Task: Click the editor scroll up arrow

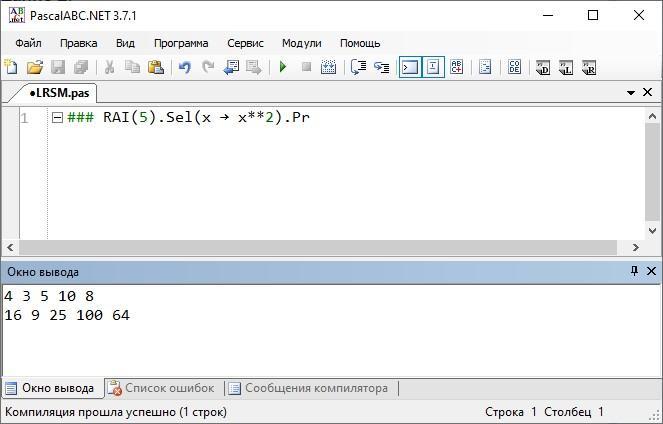Action: coord(652,116)
